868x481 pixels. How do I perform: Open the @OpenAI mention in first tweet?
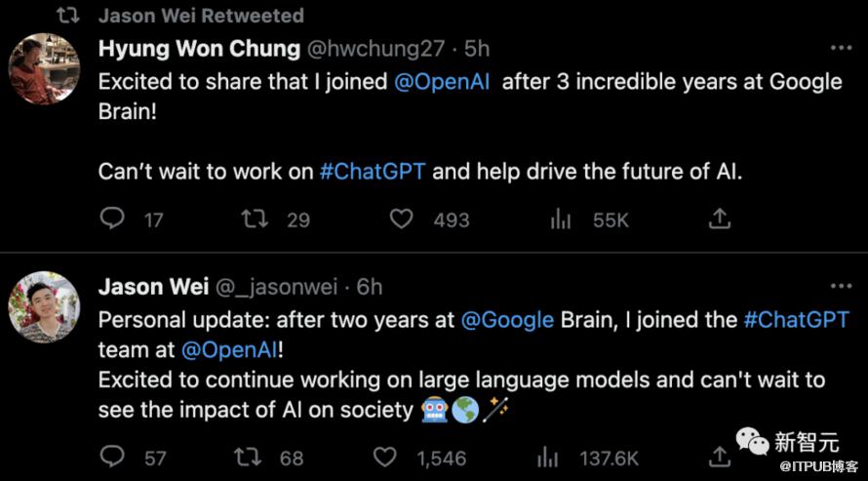[x=442, y=82]
